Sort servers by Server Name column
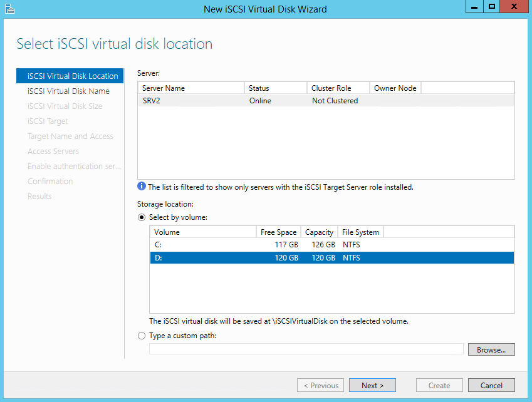The width and height of the screenshot is (532, 402). tap(190, 88)
